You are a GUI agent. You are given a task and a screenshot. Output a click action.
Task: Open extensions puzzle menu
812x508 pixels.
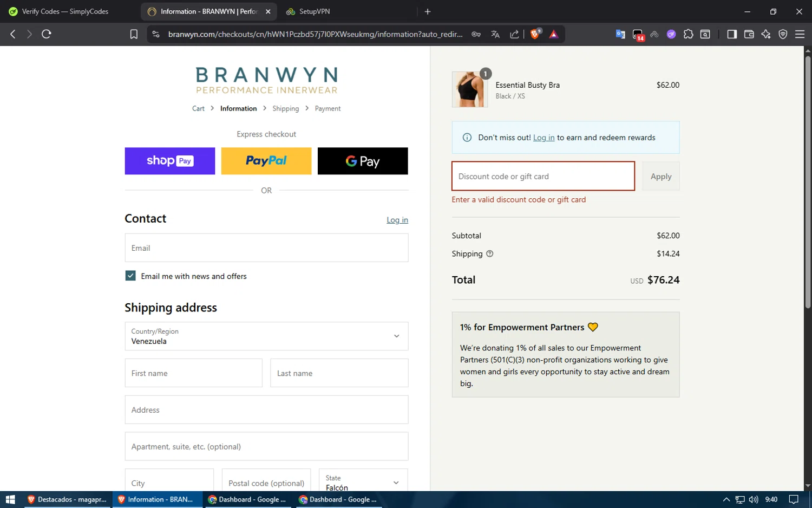coord(688,34)
